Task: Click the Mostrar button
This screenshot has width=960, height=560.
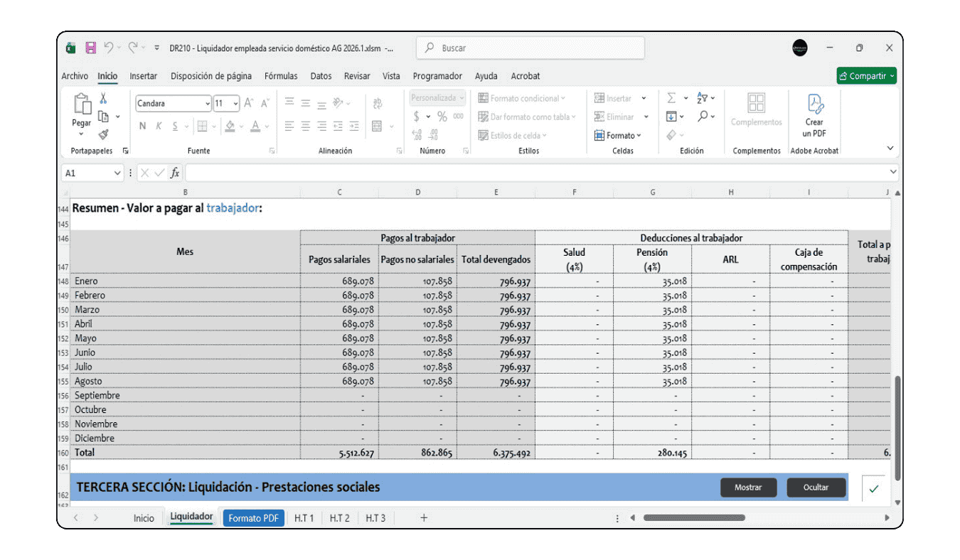Action: coord(748,488)
